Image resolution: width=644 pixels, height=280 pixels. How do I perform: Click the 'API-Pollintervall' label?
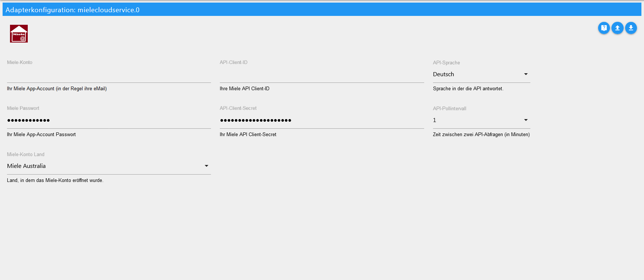pos(450,109)
